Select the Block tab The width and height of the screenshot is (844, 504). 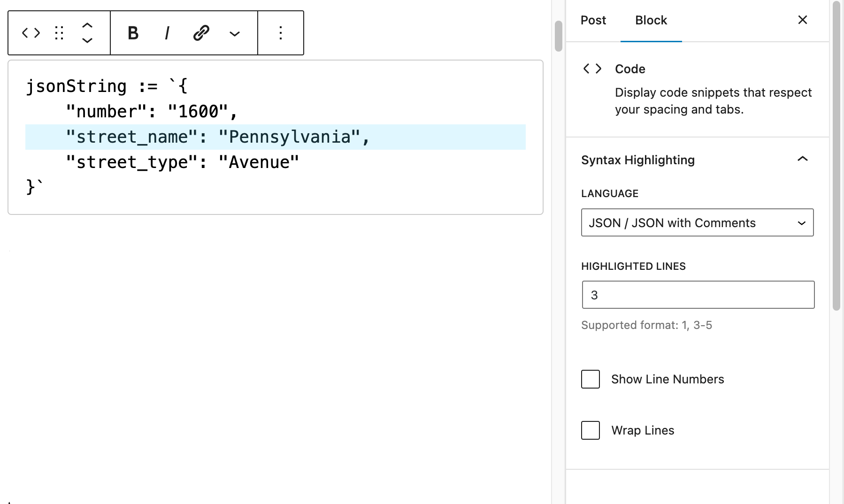click(x=651, y=20)
